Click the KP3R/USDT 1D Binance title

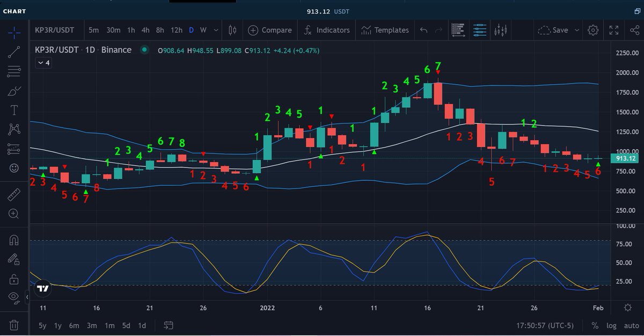83,50
